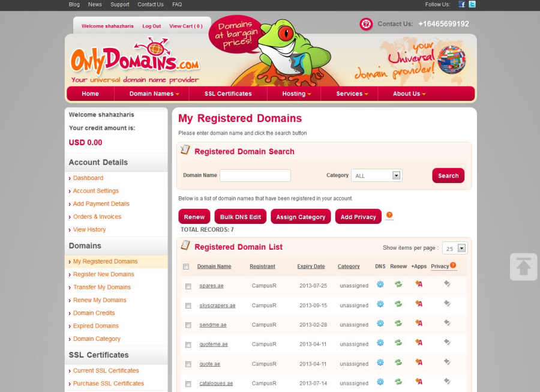
Task: Check the box for quote.ae
Action: (188, 364)
